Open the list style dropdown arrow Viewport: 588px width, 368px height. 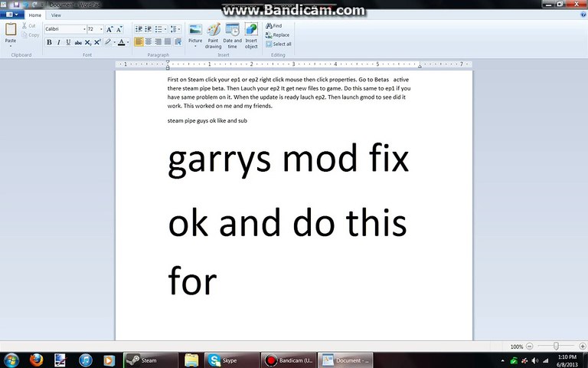(x=165, y=29)
